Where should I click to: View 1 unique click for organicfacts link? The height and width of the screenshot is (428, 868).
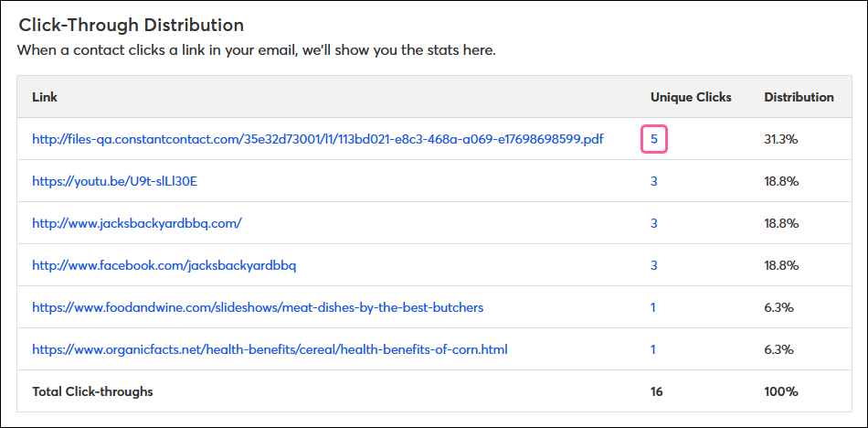pos(653,349)
